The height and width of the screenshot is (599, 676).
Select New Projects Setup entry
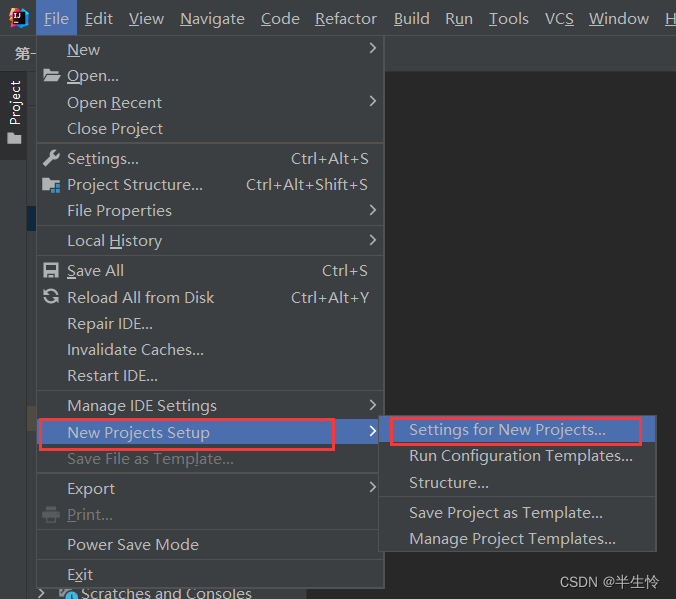tap(210, 432)
